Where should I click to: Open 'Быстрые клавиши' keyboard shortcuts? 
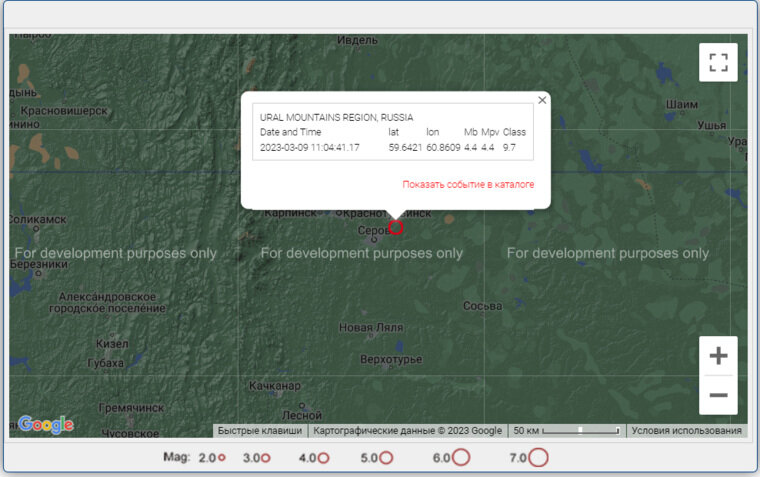point(260,430)
